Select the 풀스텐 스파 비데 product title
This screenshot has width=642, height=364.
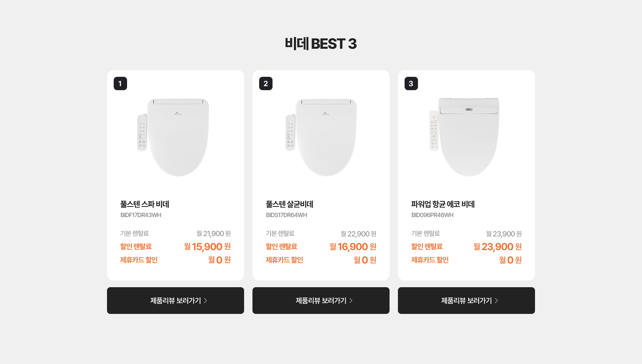[x=145, y=204]
